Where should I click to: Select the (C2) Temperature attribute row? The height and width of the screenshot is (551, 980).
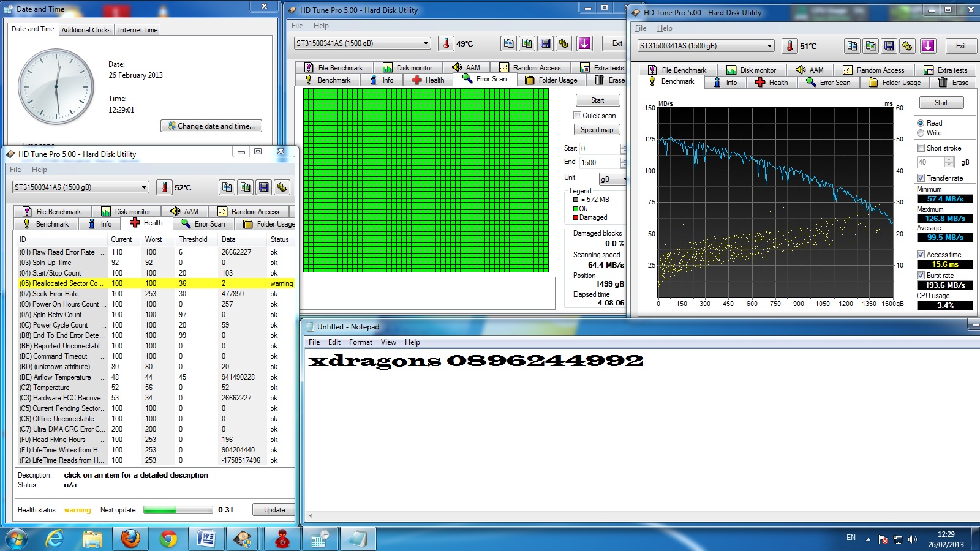tap(156, 388)
